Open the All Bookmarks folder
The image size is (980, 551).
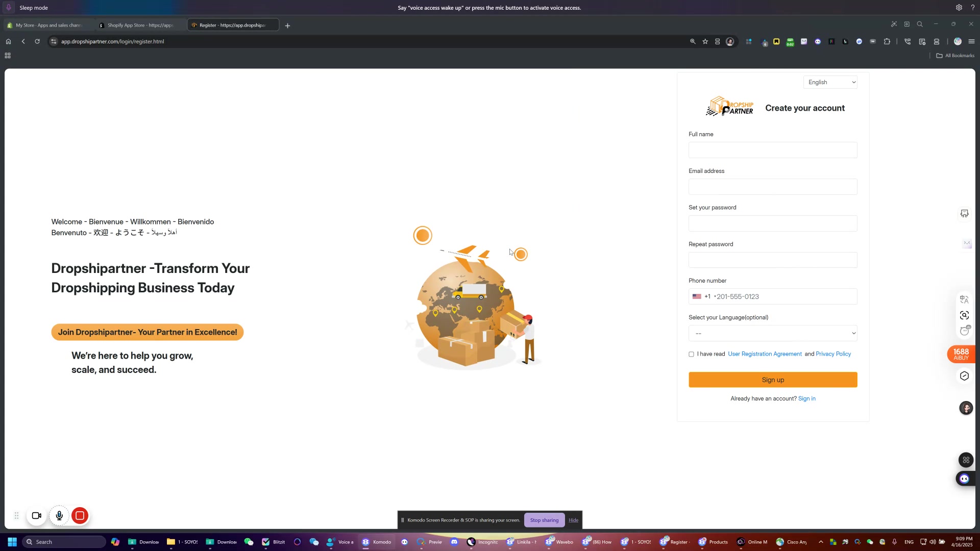(x=955, y=56)
